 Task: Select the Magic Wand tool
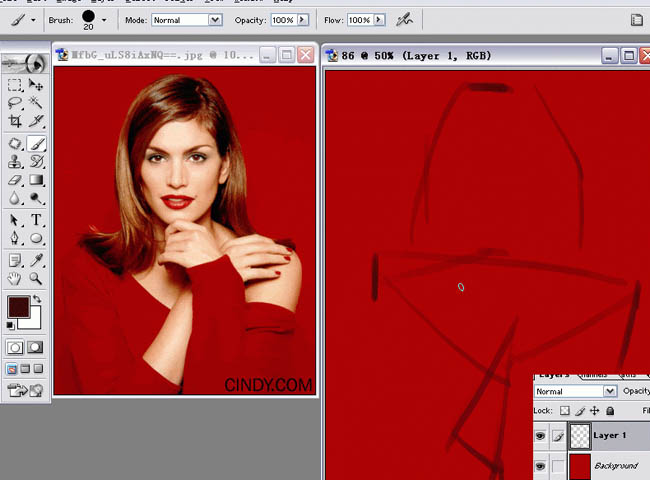tap(36, 103)
